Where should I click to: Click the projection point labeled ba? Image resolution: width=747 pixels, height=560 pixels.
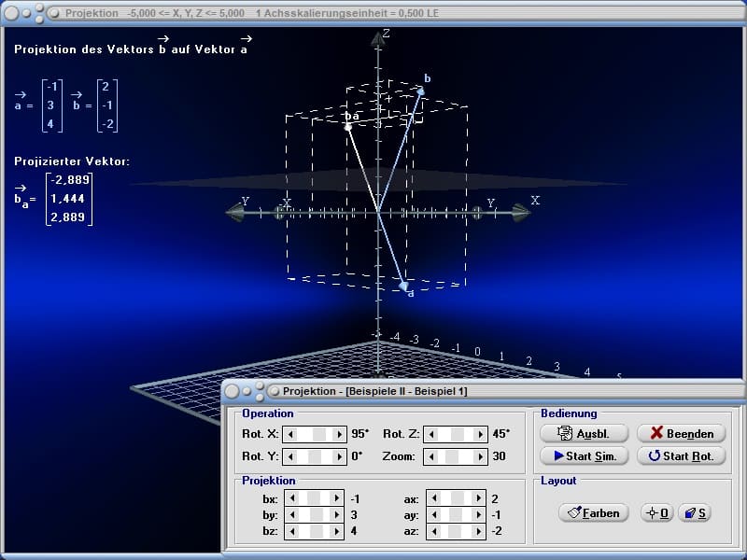348,127
